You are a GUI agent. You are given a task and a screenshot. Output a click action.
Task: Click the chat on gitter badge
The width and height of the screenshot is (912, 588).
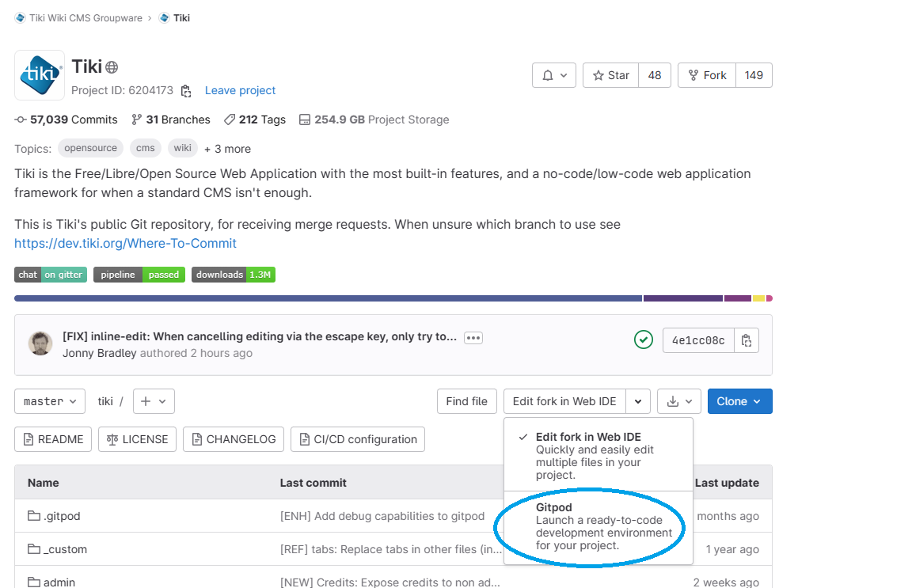(x=51, y=275)
